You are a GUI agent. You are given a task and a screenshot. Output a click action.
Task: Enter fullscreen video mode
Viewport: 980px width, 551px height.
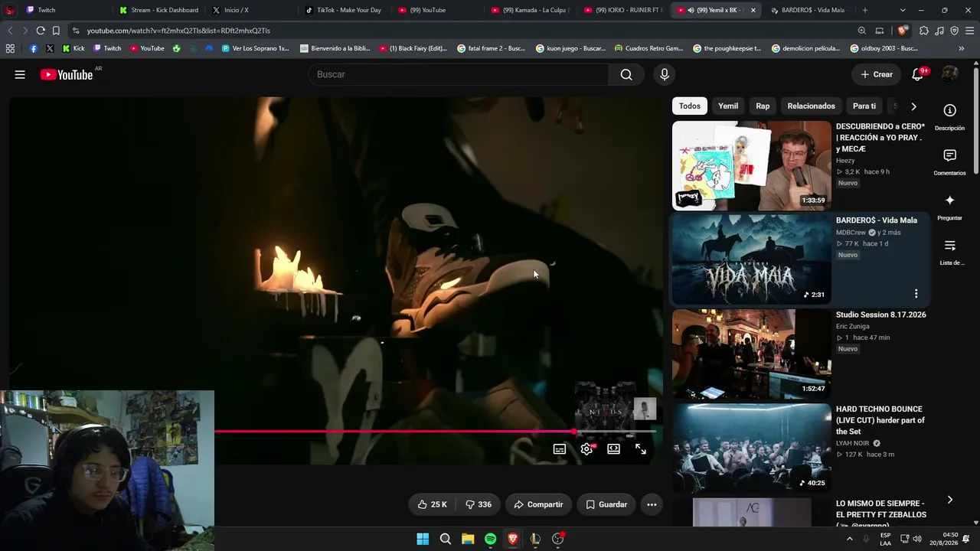pos(641,449)
